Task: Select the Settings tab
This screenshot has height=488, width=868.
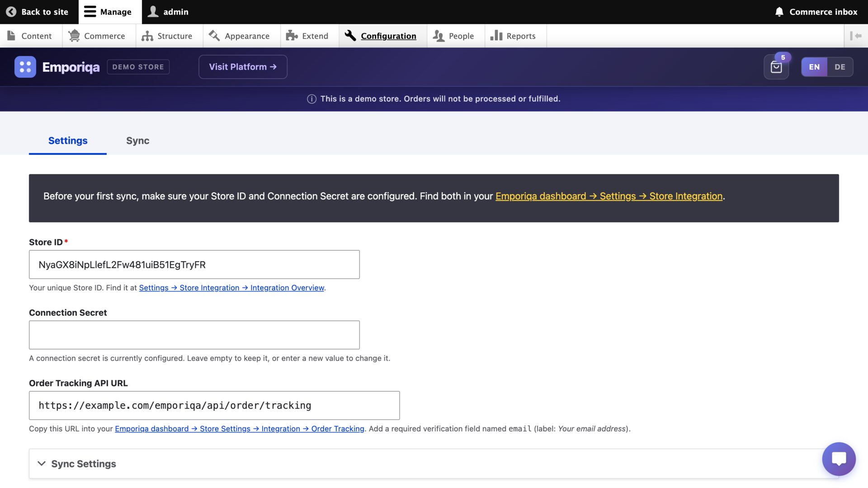Action: (68, 141)
